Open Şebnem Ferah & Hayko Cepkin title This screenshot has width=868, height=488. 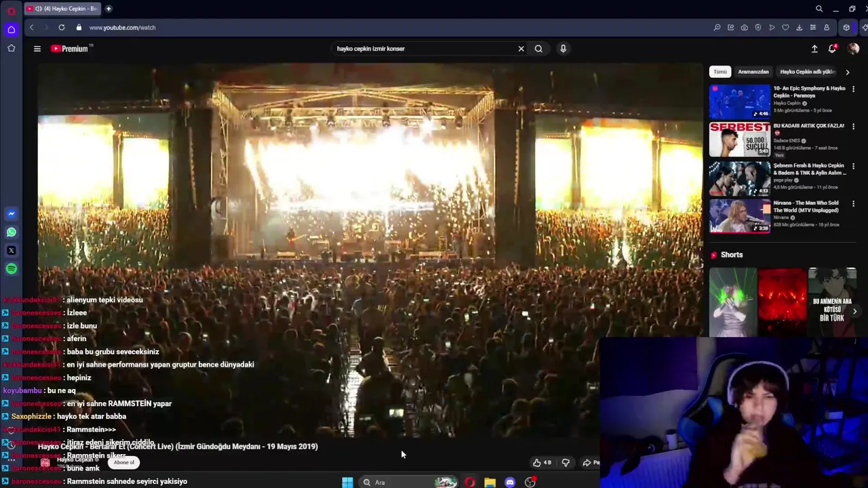tap(810, 169)
